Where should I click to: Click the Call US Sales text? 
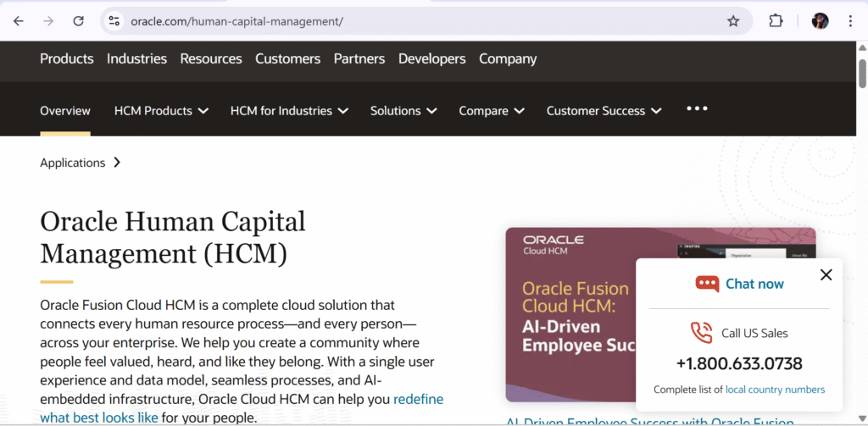(x=754, y=333)
